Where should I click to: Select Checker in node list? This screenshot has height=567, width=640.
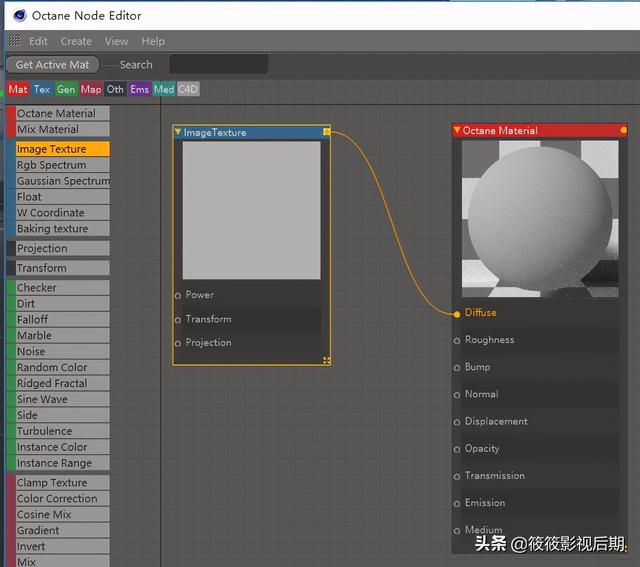click(62, 287)
